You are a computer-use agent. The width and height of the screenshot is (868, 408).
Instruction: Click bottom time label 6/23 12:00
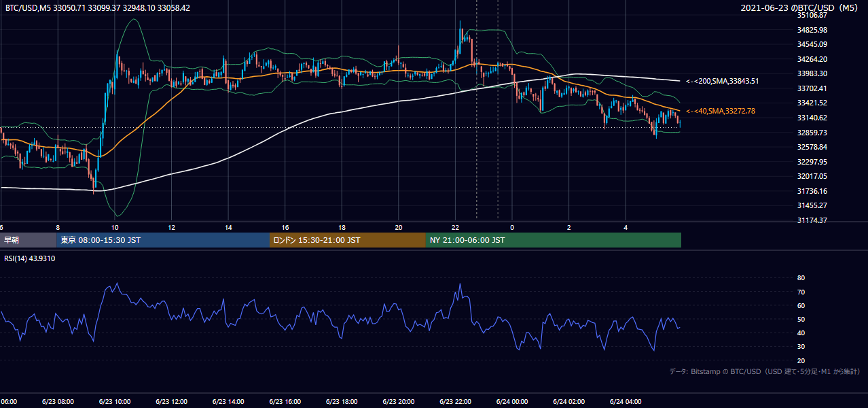click(171, 402)
